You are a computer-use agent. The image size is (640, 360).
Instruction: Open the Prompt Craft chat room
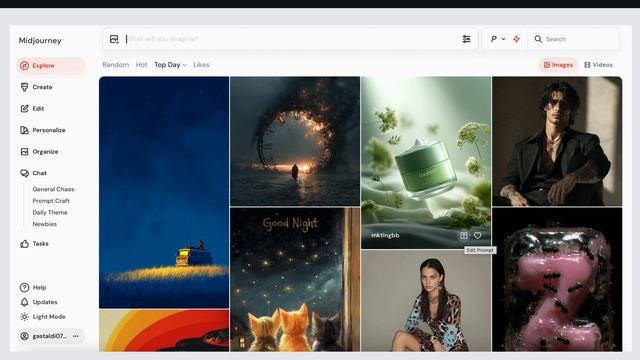coord(51,200)
